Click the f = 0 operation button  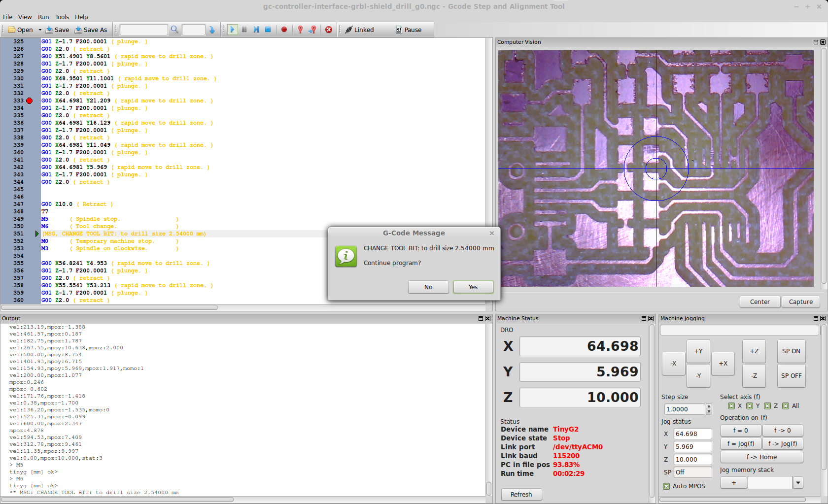(x=741, y=431)
